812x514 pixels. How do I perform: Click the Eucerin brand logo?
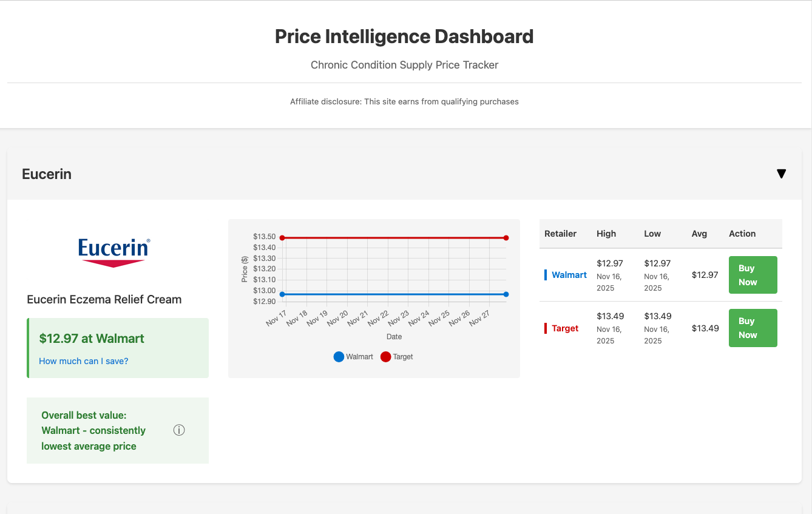[114, 252]
